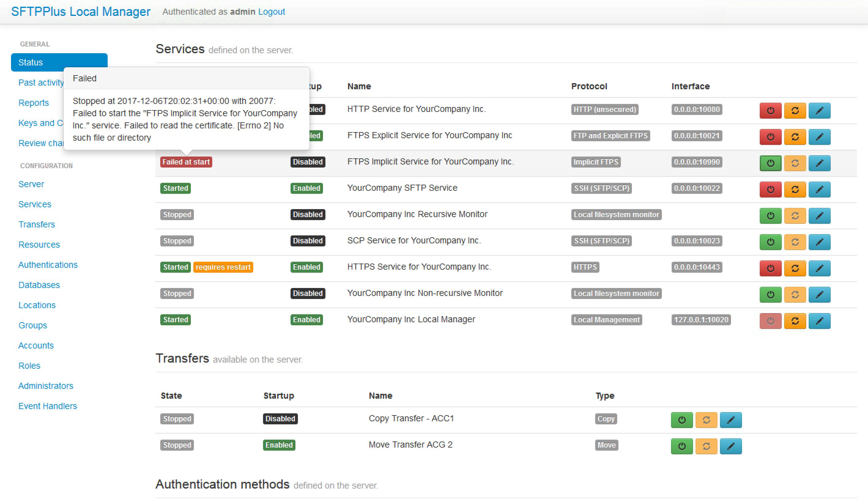Open SFTPPlus Local Manager home link
The width and height of the screenshot is (868, 502).
[81, 12]
